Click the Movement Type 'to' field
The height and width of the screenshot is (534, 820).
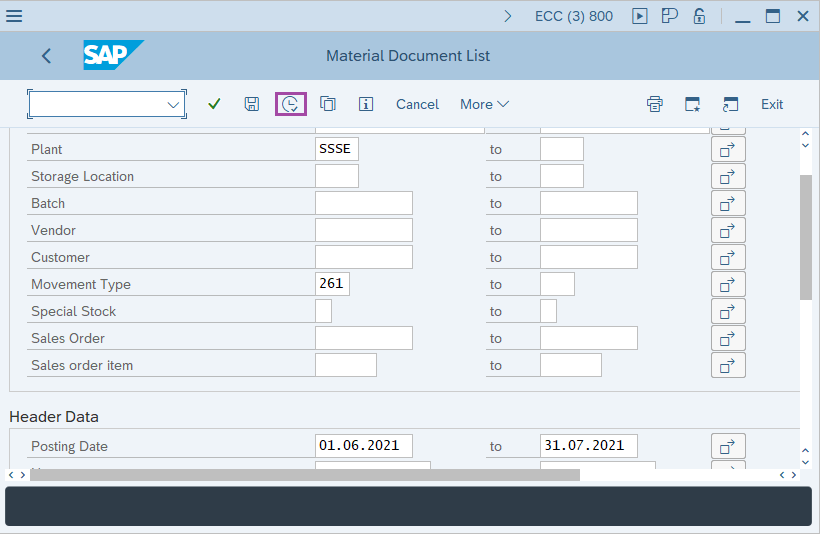click(x=557, y=284)
